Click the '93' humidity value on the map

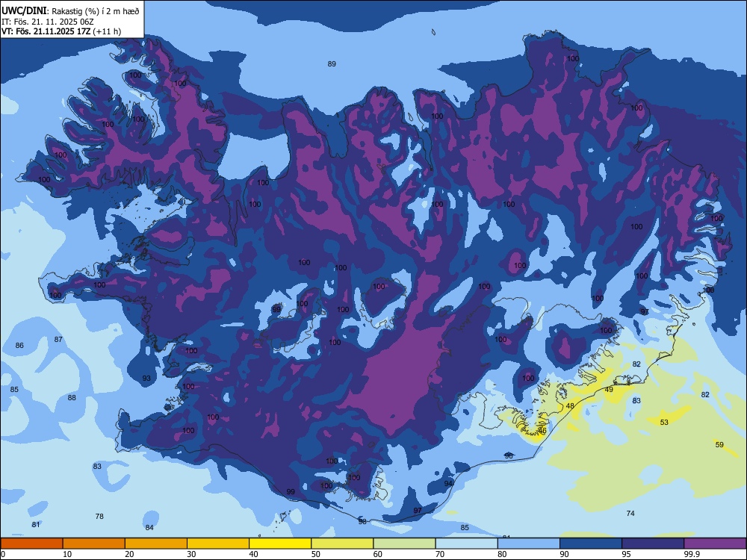(146, 379)
